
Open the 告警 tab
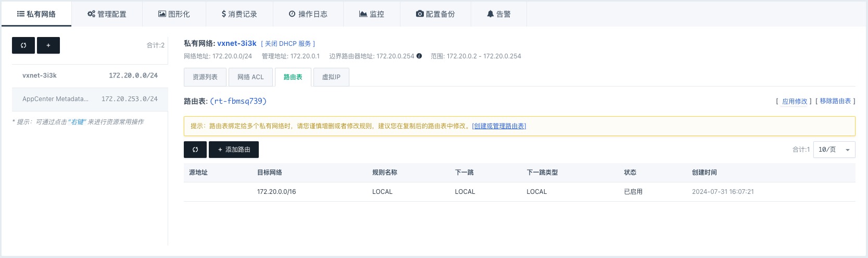coord(499,14)
